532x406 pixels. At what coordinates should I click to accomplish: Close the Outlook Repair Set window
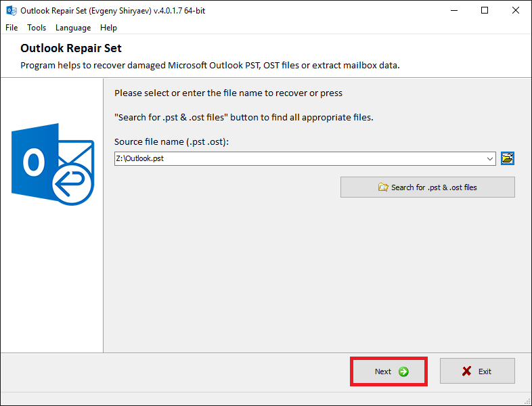click(x=516, y=11)
